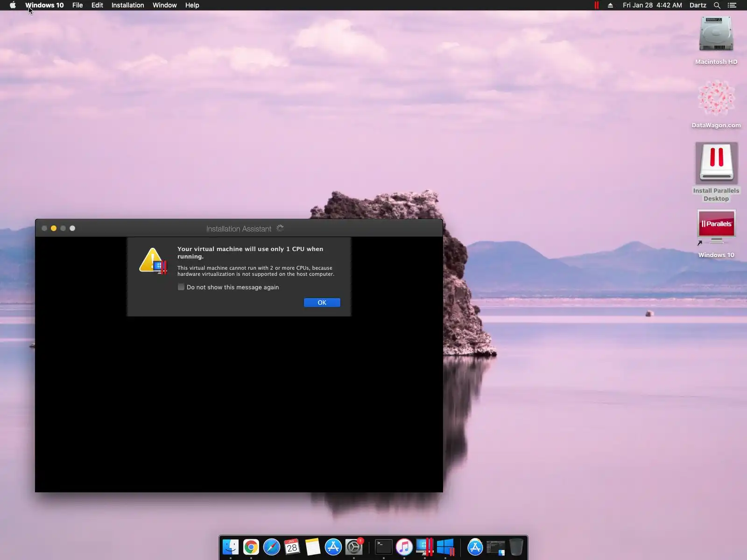
Task: Launch Google Chrome from the Dock
Action: (x=251, y=547)
